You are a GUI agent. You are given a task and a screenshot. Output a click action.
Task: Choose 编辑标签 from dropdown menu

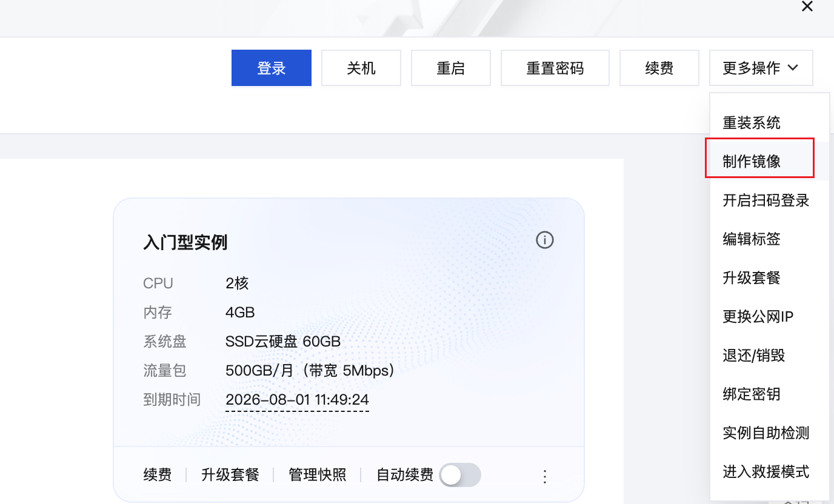pos(752,239)
